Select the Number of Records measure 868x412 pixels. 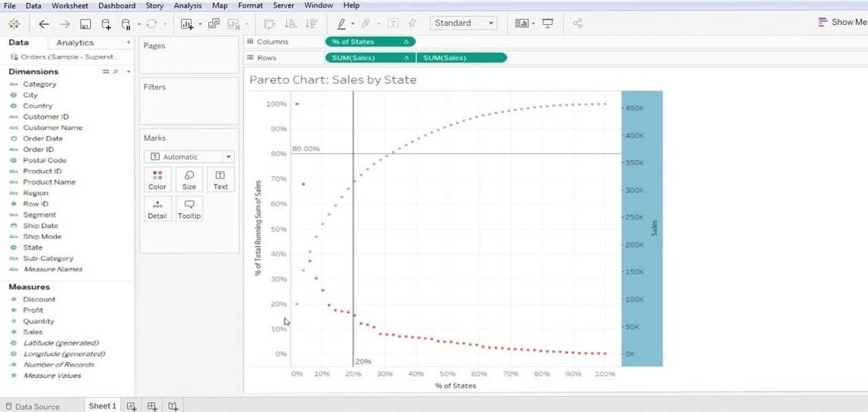[59, 364]
